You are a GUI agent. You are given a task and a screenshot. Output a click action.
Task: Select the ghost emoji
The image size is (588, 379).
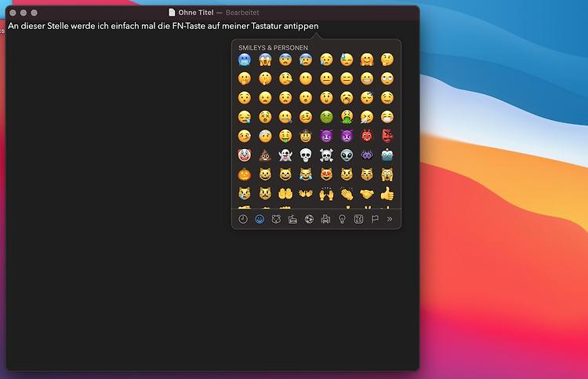pos(285,155)
